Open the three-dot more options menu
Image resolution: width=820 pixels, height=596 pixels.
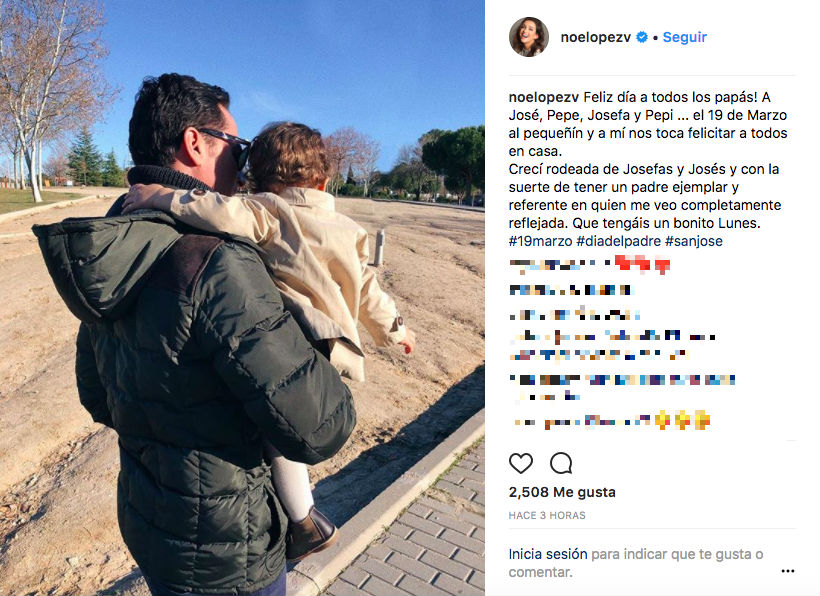click(x=788, y=571)
